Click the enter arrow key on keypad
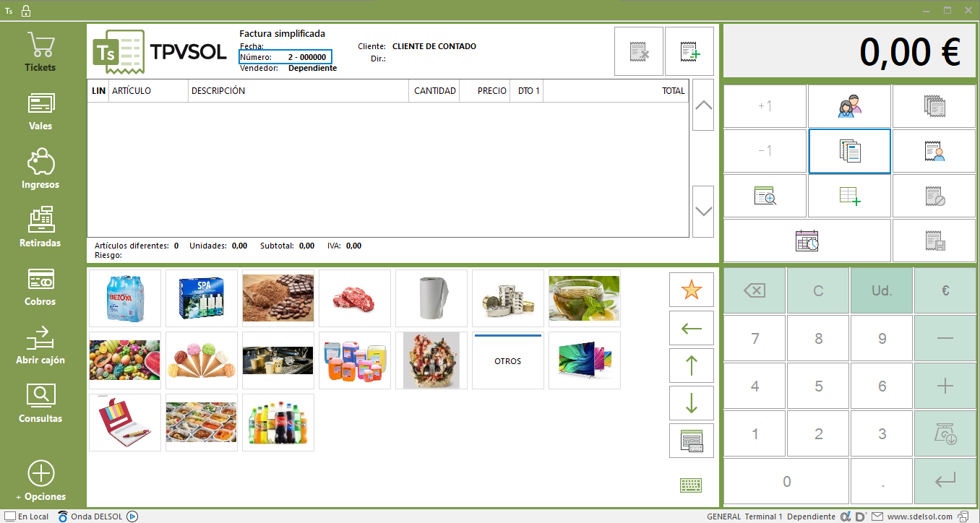980x523 pixels. (945, 481)
